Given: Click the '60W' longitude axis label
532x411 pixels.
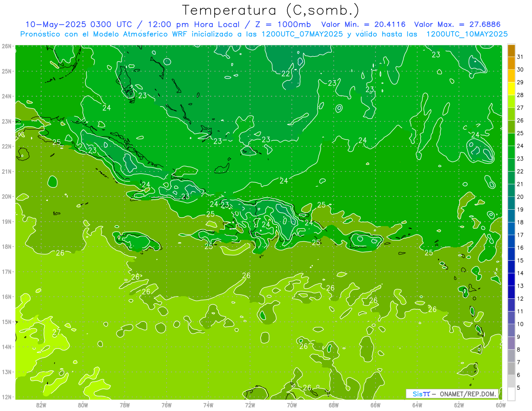Looking at the screenshot, I should tap(501, 405).
